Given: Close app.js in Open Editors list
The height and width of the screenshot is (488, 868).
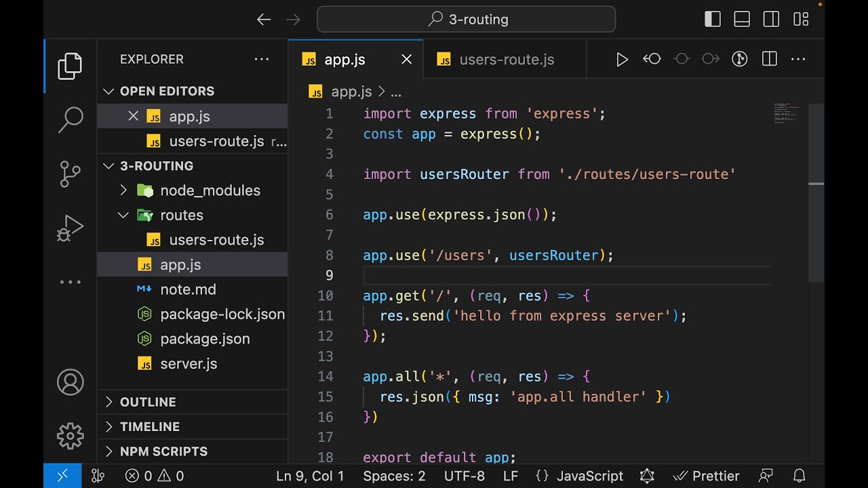Looking at the screenshot, I should pos(133,116).
